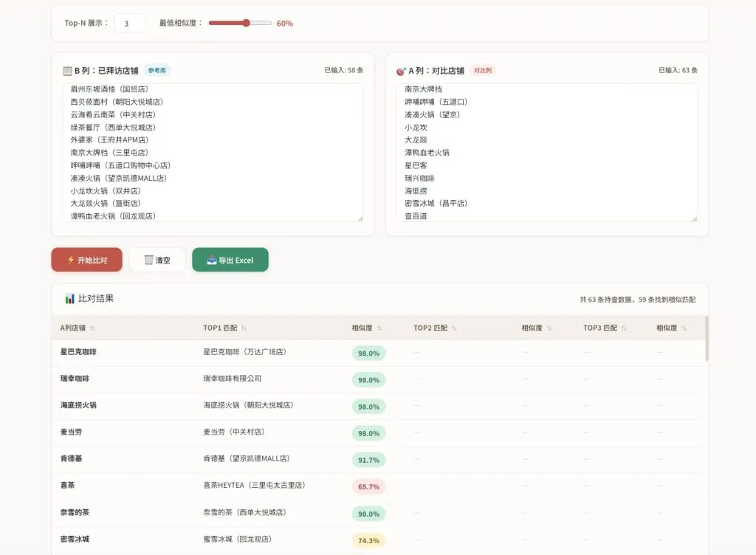Click 眉州东坡酒楼（国贸店）in B列 list
Viewport: 756px width, 555px height.
(109, 89)
